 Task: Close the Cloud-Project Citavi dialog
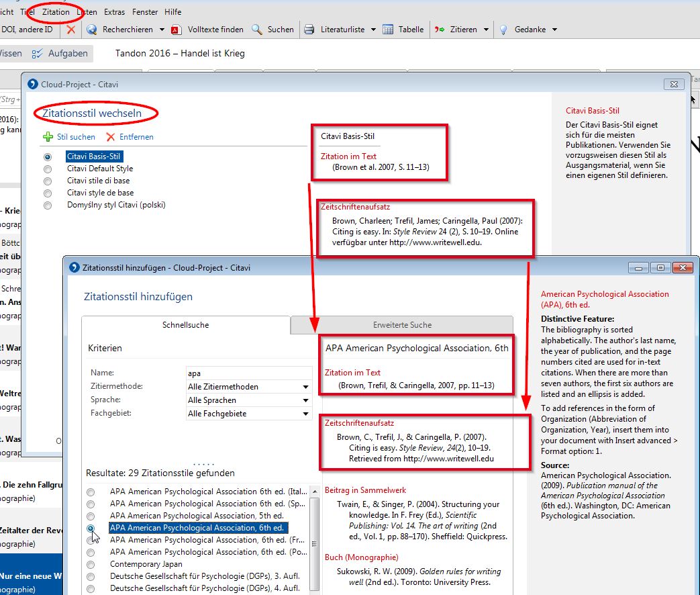tap(674, 84)
